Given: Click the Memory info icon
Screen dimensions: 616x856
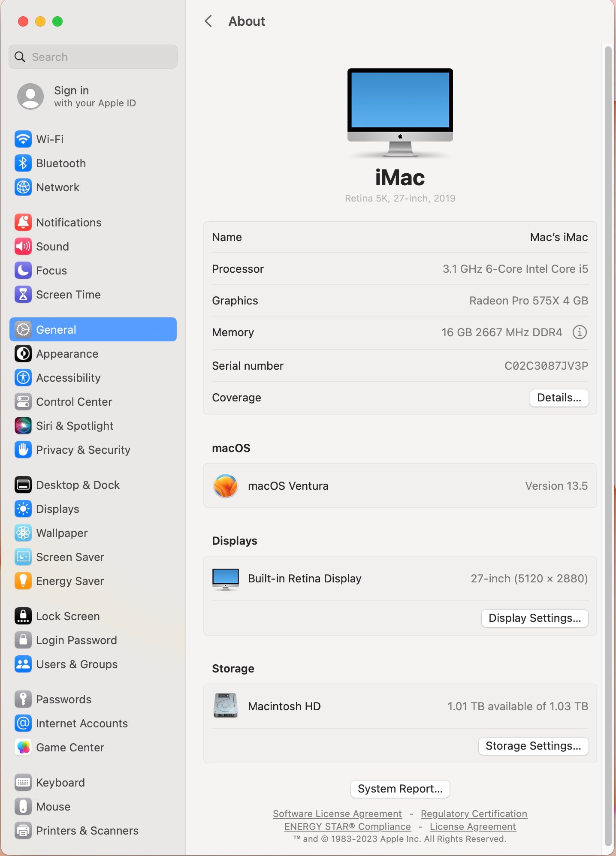Looking at the screenshot, I should (580, 332).
